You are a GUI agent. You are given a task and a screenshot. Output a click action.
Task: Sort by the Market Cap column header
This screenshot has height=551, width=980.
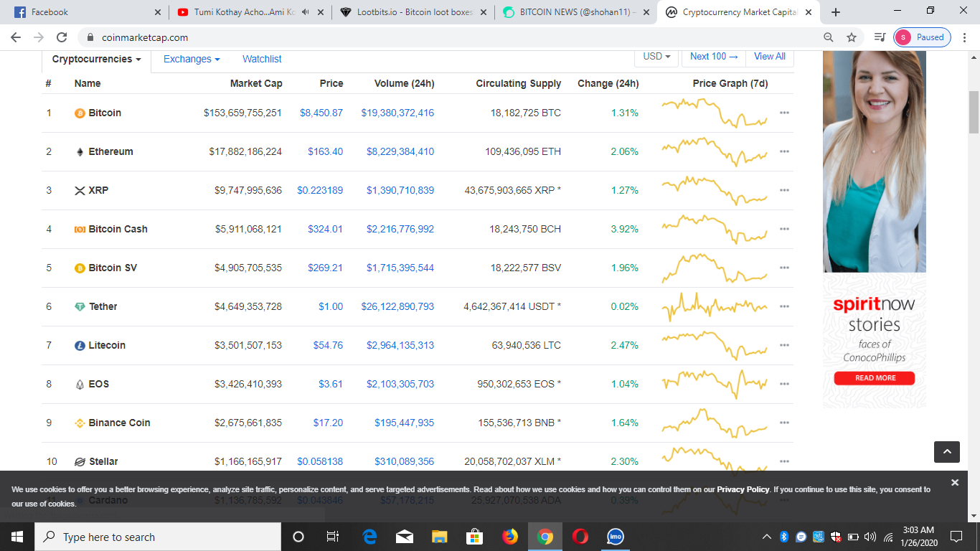click(x=256, y=84)
